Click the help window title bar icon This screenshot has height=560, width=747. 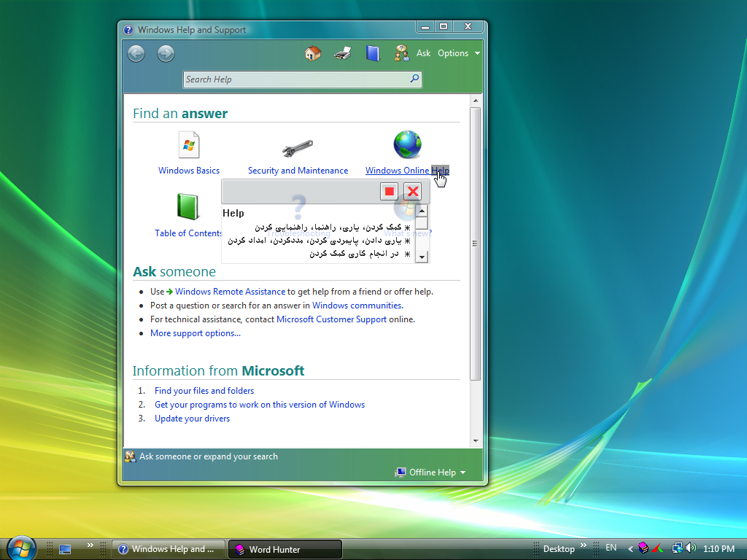[128, 30]
